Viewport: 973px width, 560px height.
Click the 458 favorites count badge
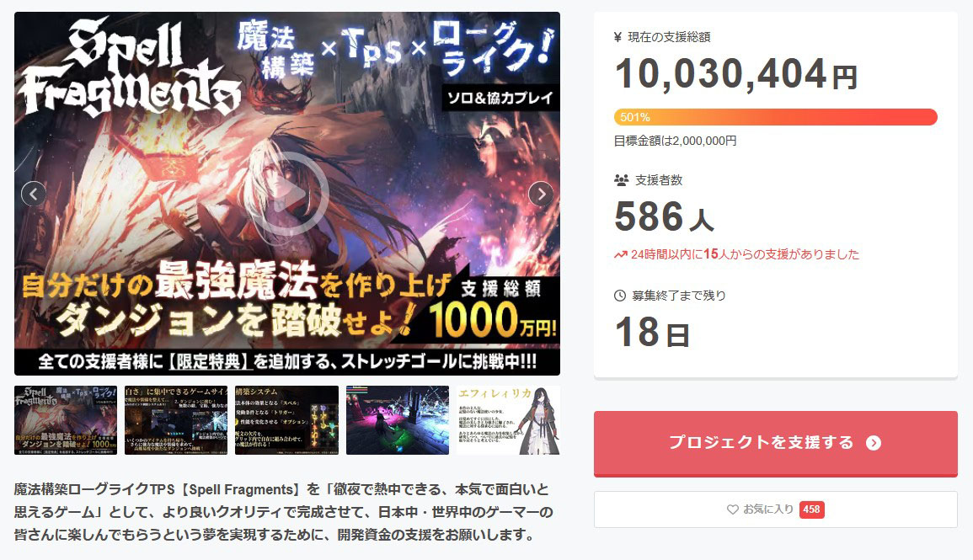(811, 509)
